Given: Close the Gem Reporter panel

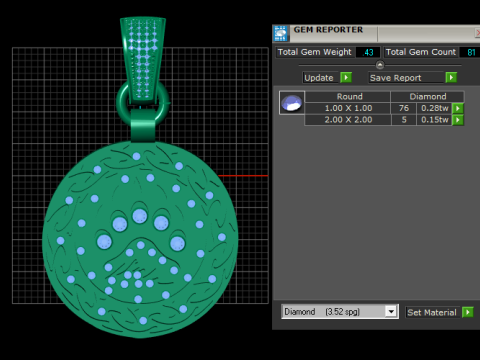Looking at the screenshot, I should pos(477,32).
